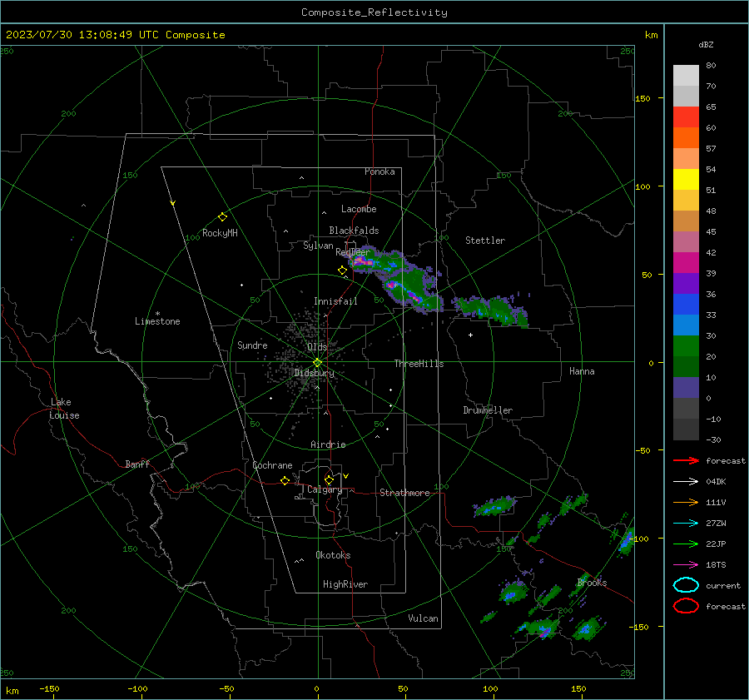
Task: Select the magenta 18TS arrow legend entry
Action: (x=686, y=565)
